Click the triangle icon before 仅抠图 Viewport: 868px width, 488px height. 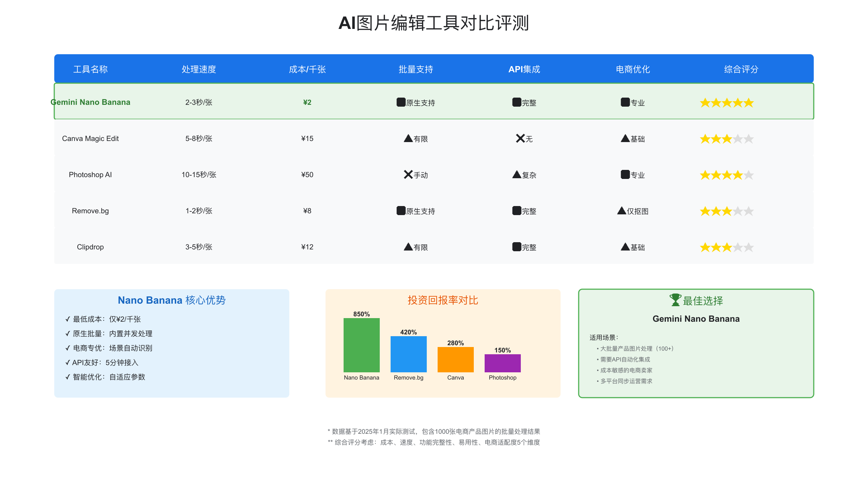pos(622,211)
